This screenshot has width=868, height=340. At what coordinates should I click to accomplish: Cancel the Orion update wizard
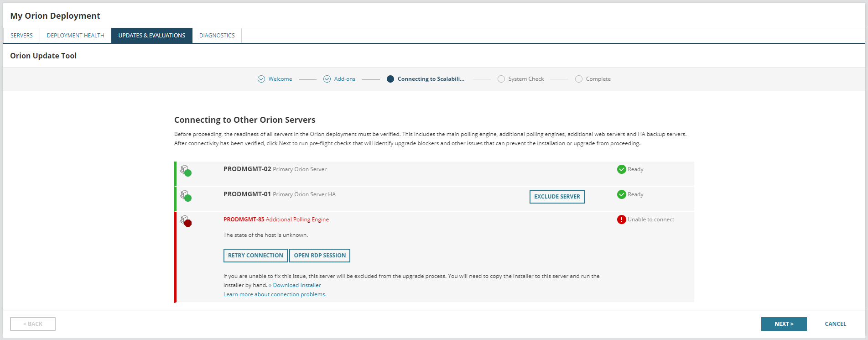(835, 324)
